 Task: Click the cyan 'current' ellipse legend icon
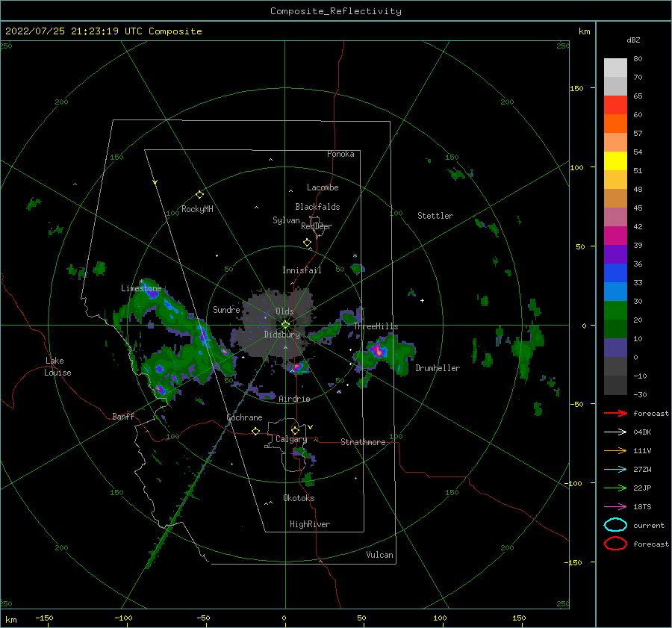coord(615,525)
